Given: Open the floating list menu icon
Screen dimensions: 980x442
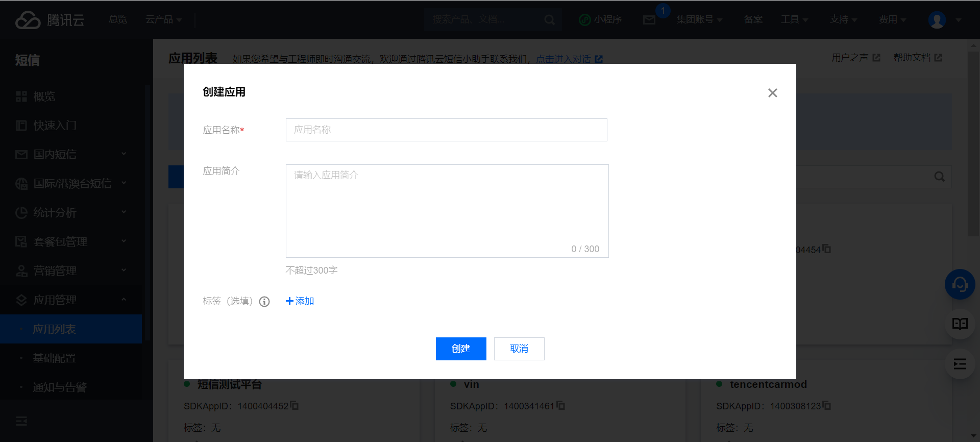Looking at the screenshot, I should click(960, 364).
